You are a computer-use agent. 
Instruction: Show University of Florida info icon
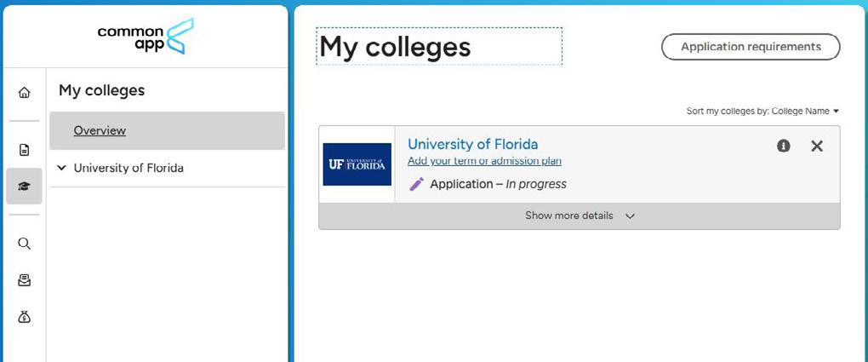783,146
